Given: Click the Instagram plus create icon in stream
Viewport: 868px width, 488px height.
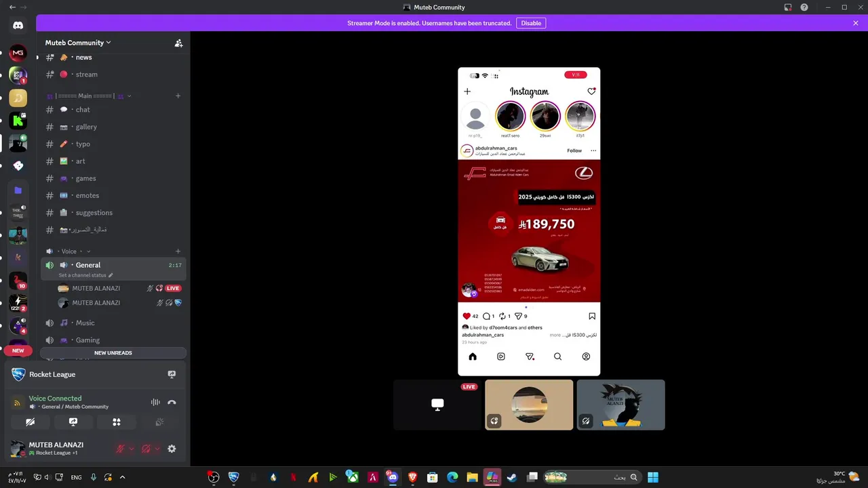Looking at the screenshot, I should pyautogui.click(x=467, y=91).
